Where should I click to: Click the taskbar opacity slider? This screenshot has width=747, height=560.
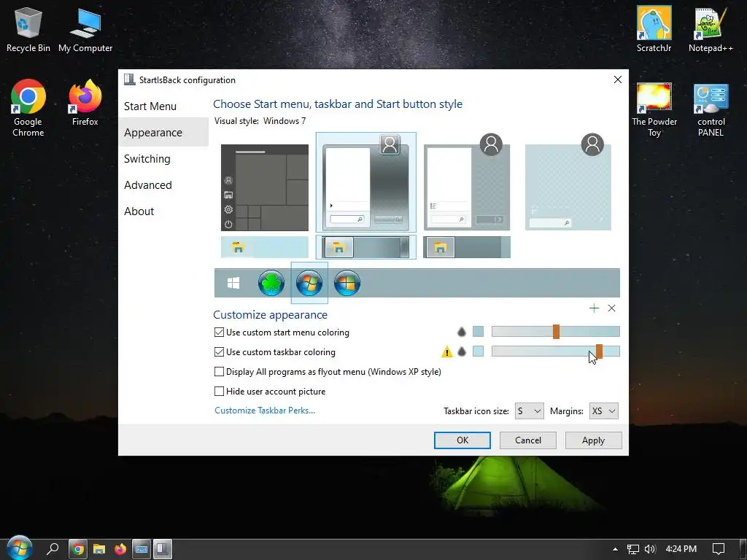coord(555,351)
